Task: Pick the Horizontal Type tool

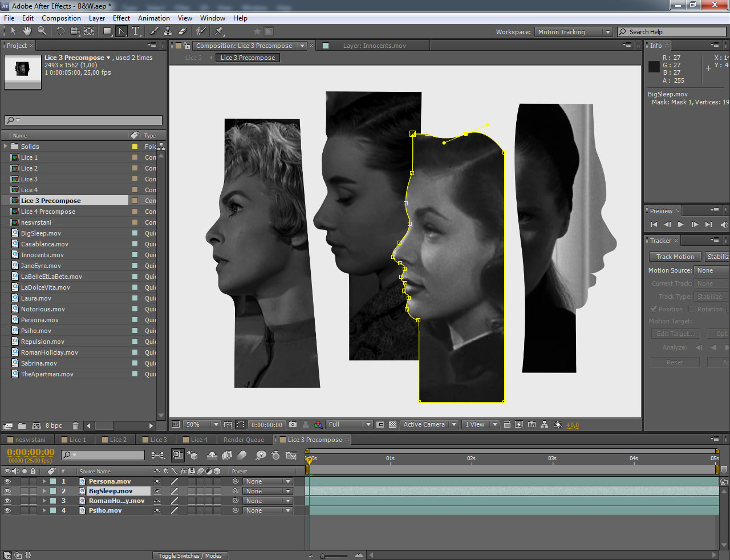Action: (x=136, y=31)
